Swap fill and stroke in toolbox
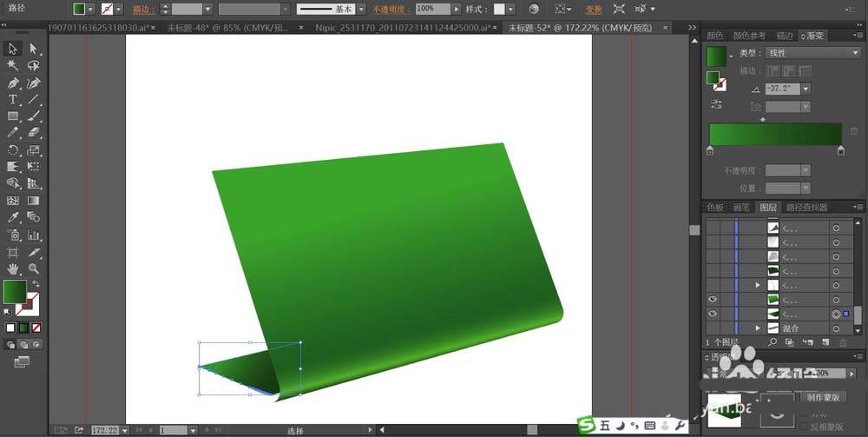Screen dimensions: 868x437 pos(36,283)
